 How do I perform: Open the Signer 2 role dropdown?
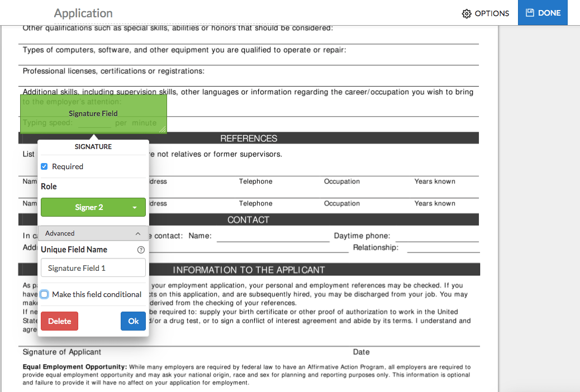tap(93, 207)
